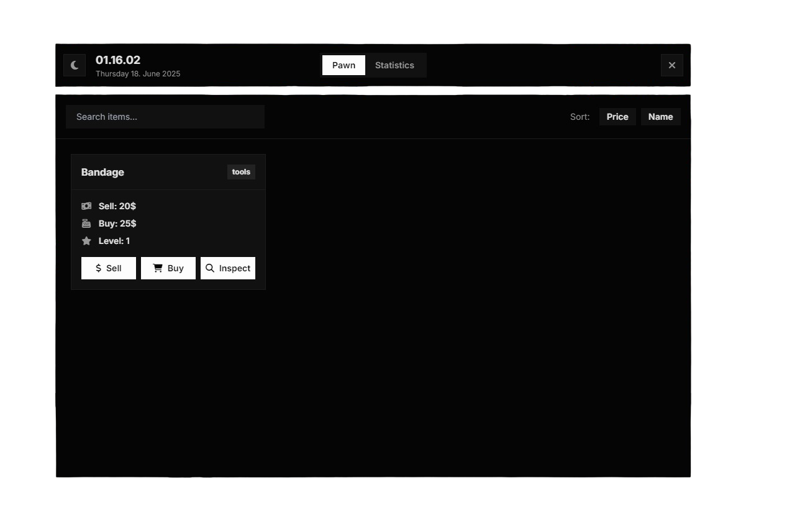
Task: Click the date showing Thursday 18. June 2025
Action: [x=138, y=73]
